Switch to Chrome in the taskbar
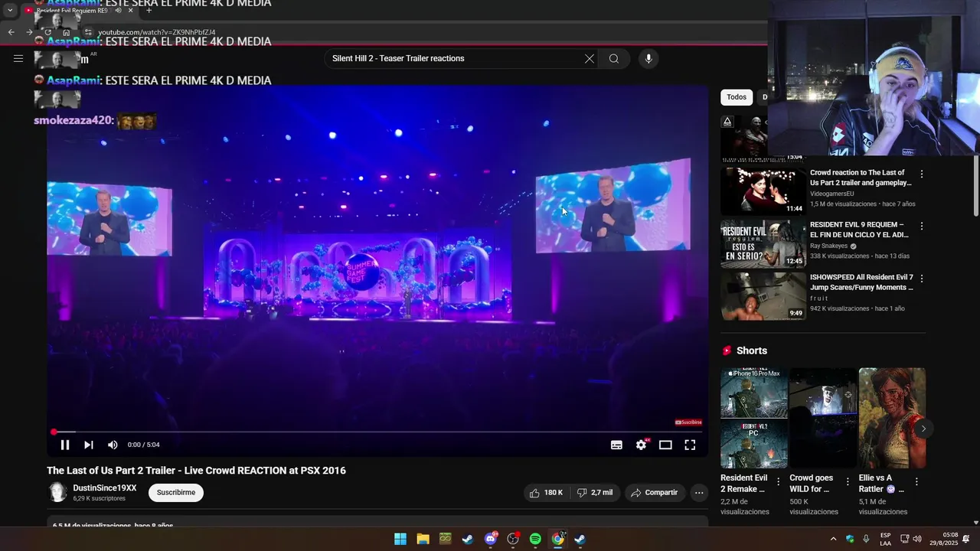The height and width of the screenshot is (551, 980). (x=558, y=539)
